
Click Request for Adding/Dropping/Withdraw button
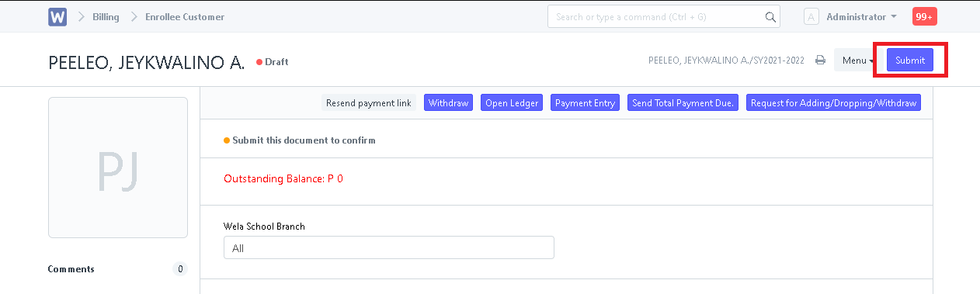(x=834, y=102)
